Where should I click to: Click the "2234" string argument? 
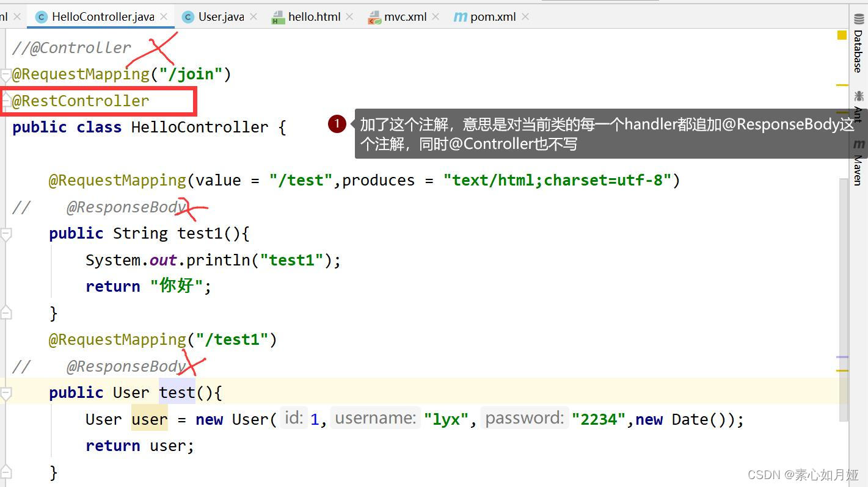599,419
